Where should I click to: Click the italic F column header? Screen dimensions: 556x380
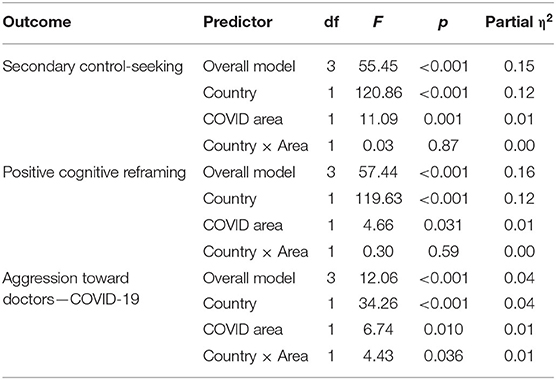coord(378,22)
